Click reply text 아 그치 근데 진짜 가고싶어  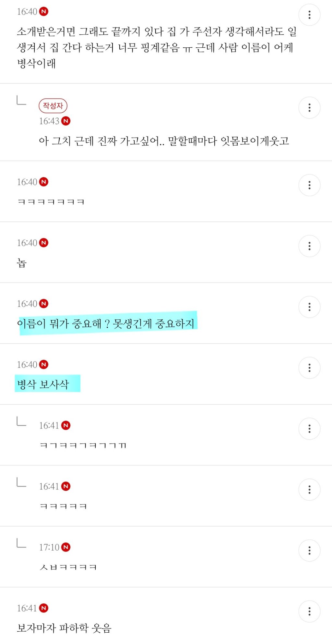[x=164, y=141]
